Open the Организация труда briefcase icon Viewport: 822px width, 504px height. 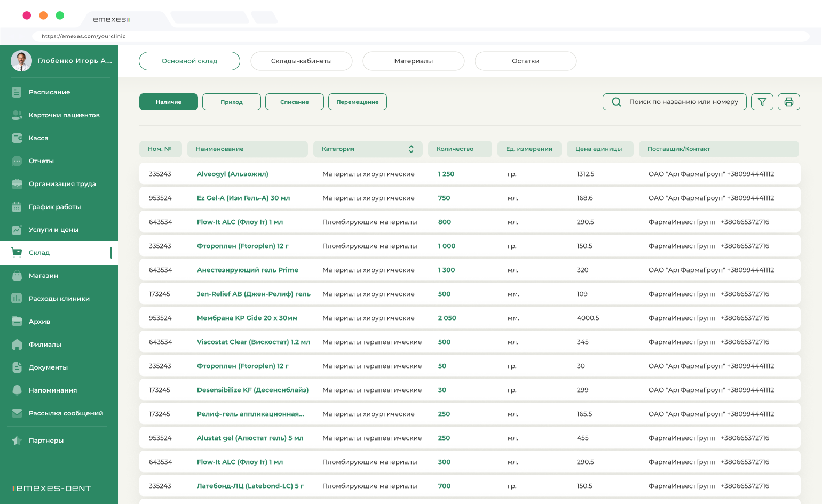[x=17, y=184]
